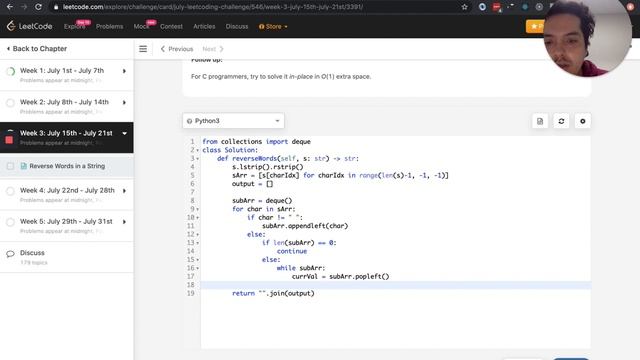Click the 'output = []' code line
This screenshot has height=360, width=640.
[252, 184]
